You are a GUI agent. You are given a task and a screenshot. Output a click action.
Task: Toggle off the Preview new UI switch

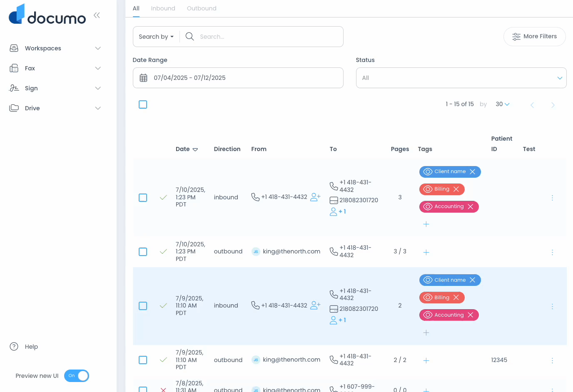coord(77,376)
